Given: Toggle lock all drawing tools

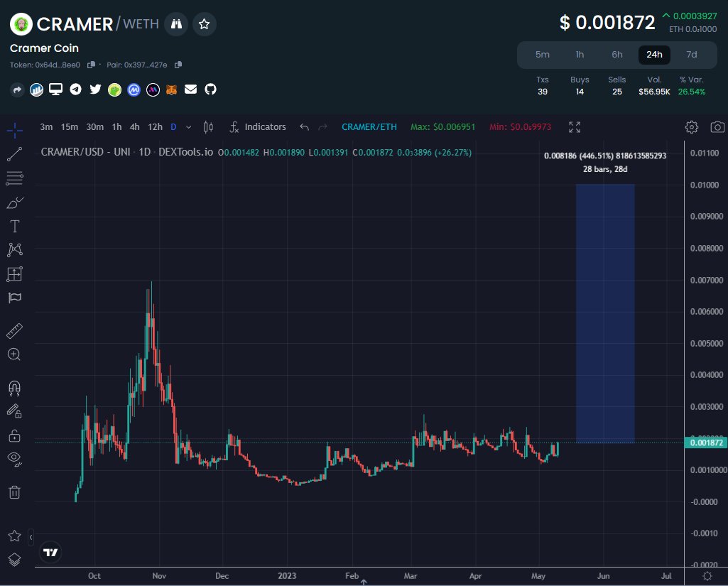Looking at the screenshot, I should 14,435.
